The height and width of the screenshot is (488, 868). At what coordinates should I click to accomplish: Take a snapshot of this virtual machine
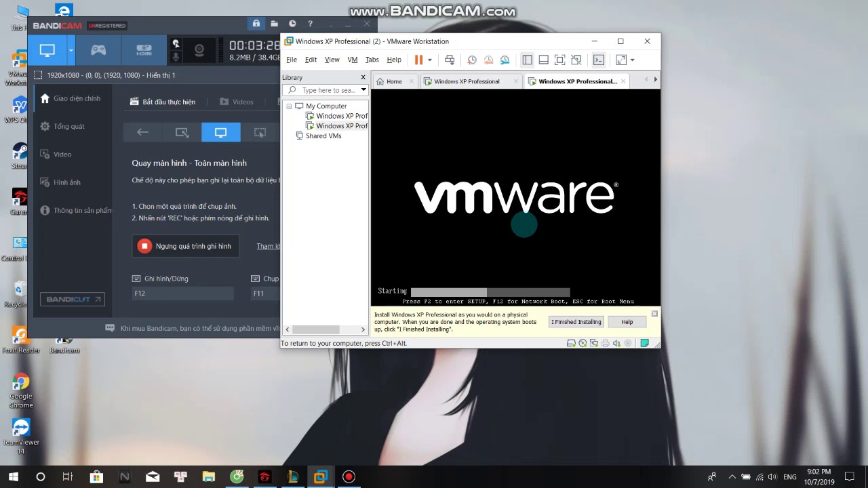472,60
